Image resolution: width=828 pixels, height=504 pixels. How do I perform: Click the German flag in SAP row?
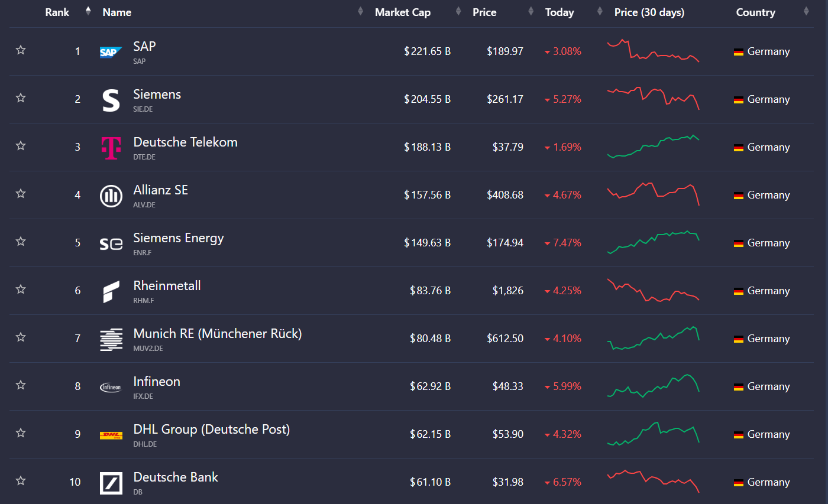[739, 52]
